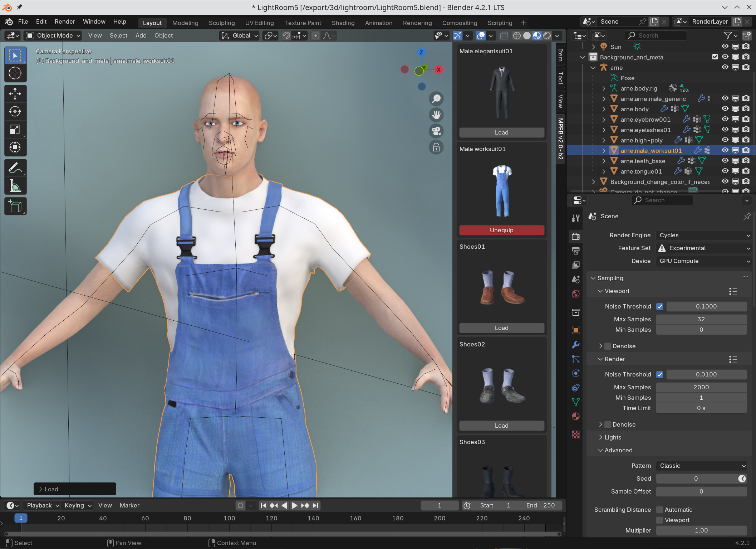Select the Annotate tool
The height and width of the screenshot is (549, 756).
(x=15, y=168)
